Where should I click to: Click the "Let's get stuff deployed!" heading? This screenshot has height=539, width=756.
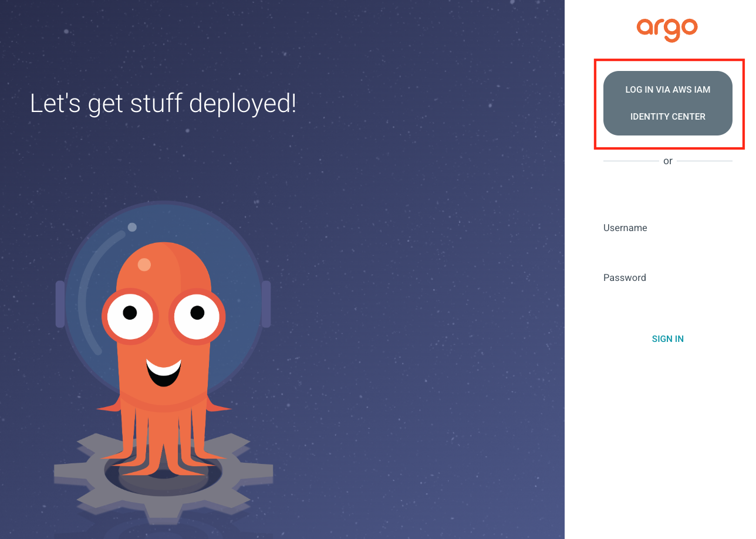(x=163, y=104)
